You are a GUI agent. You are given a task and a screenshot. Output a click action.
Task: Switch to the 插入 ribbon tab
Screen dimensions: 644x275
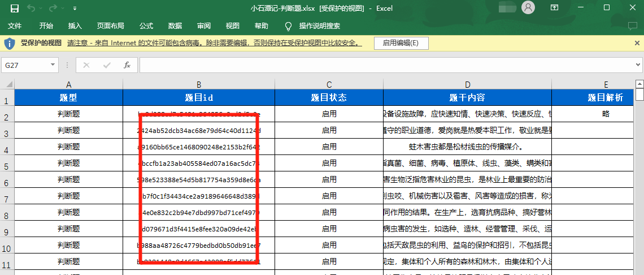coord(75,26)
